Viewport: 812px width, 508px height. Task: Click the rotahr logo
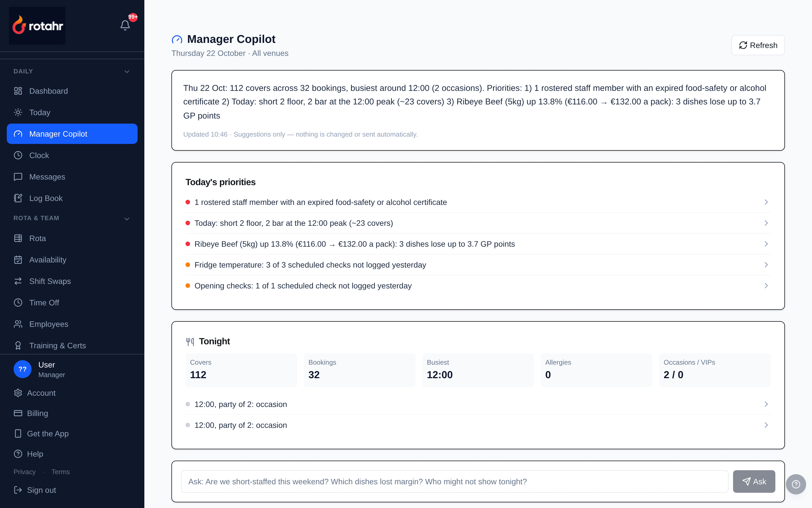pos(37,25)
